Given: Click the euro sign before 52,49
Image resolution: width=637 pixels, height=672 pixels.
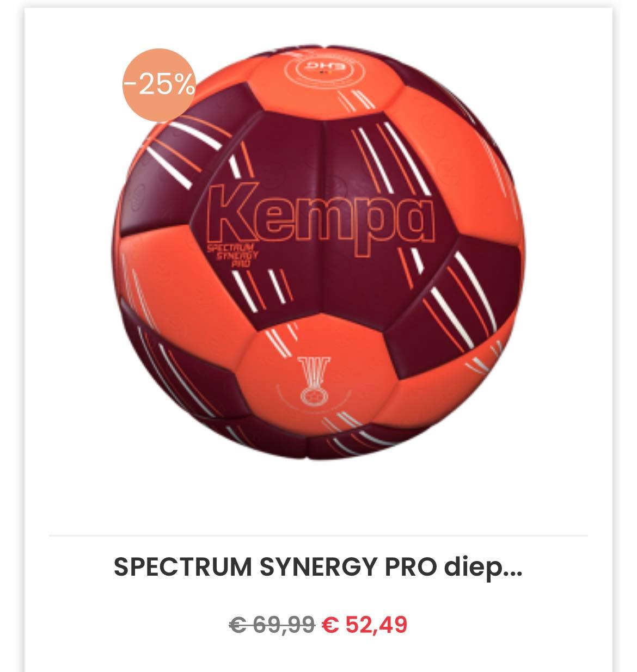Looking at the screenshot, I should [330, 624].
